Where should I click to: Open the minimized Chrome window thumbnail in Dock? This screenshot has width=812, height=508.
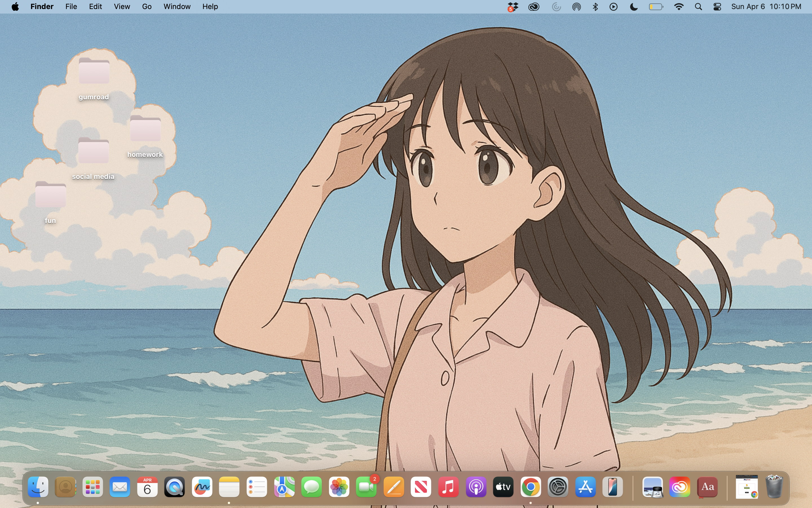pos(747,487)
